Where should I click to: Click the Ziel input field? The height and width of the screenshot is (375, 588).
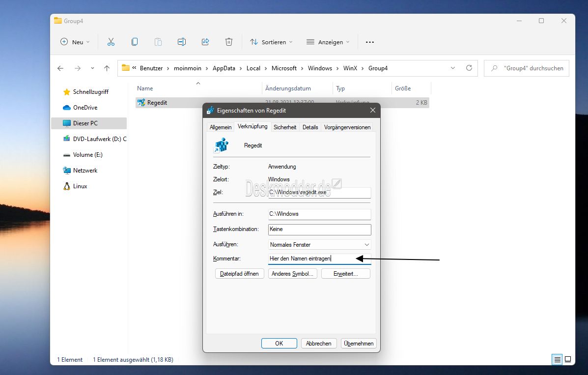[x=319, y=193]
